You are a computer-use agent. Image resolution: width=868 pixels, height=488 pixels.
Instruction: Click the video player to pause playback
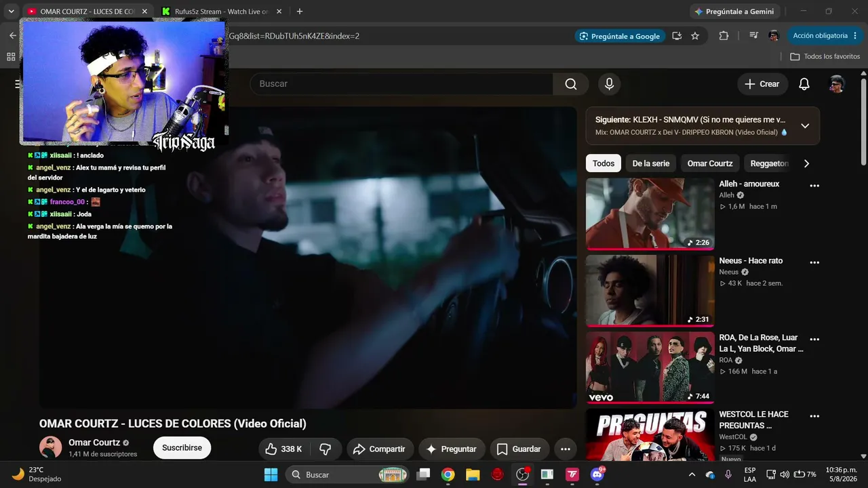pyautogui.click(x=308, y=258)
